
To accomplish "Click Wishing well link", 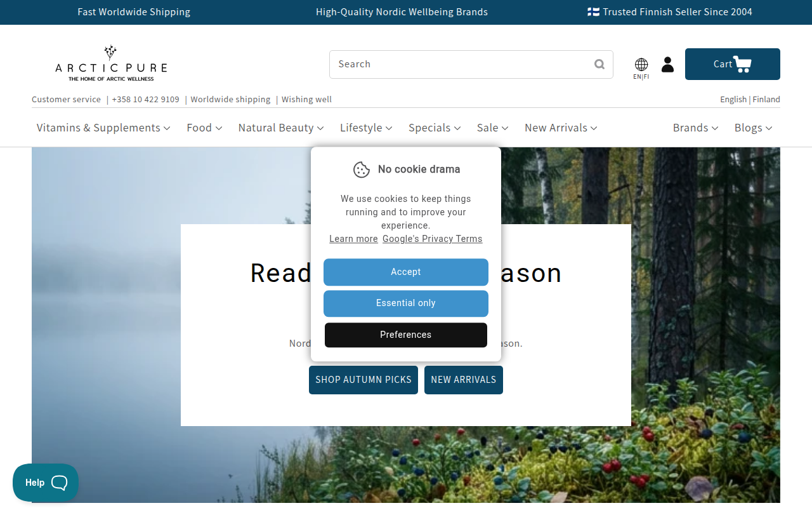I will coord(306,99).
